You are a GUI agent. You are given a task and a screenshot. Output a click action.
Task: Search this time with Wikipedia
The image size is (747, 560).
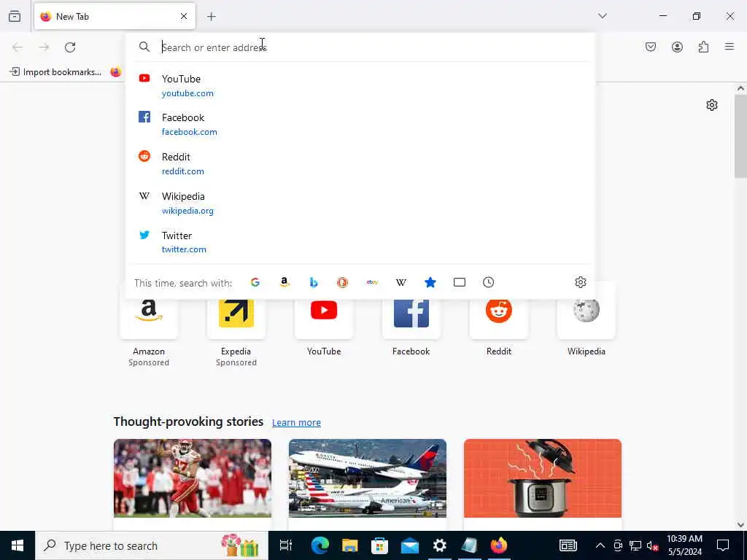point(401,282)
